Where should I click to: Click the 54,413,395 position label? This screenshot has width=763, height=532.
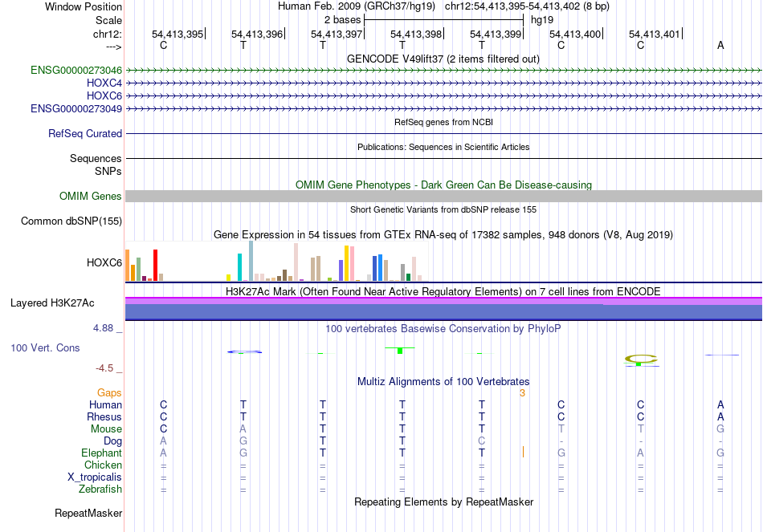[177, 34]
